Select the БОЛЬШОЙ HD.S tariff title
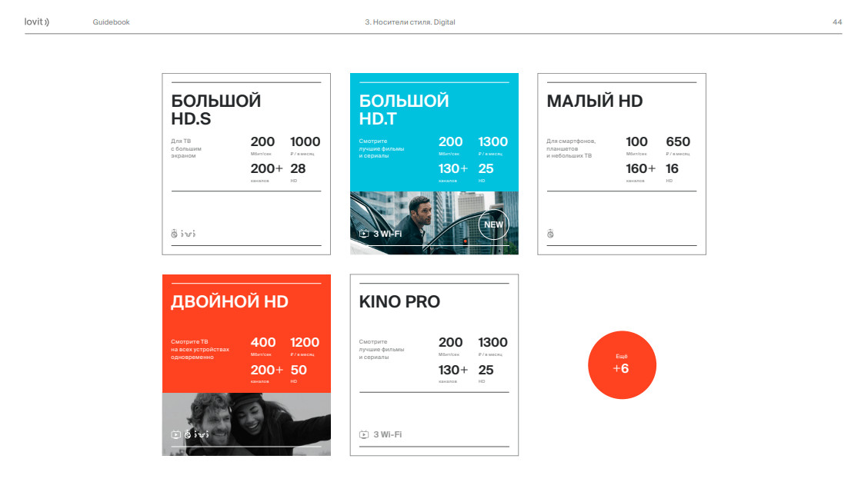The image size is (868, 492). (x=216, y=109)
